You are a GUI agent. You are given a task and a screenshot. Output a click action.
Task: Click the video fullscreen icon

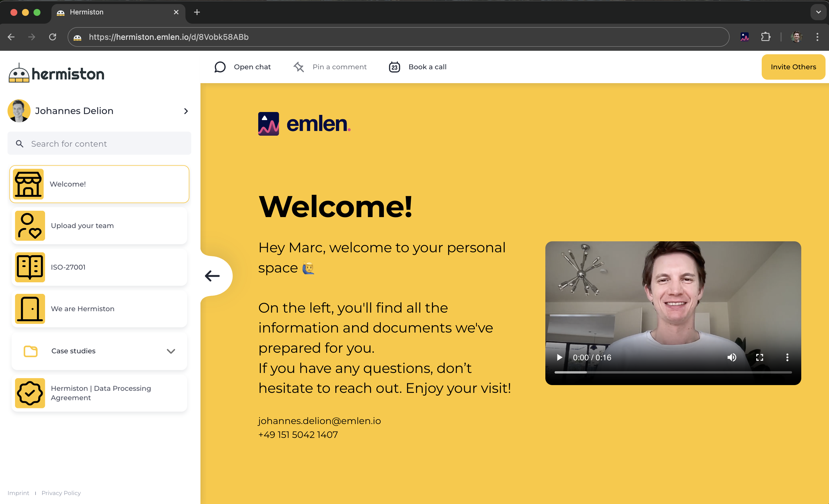pos(759,357)
